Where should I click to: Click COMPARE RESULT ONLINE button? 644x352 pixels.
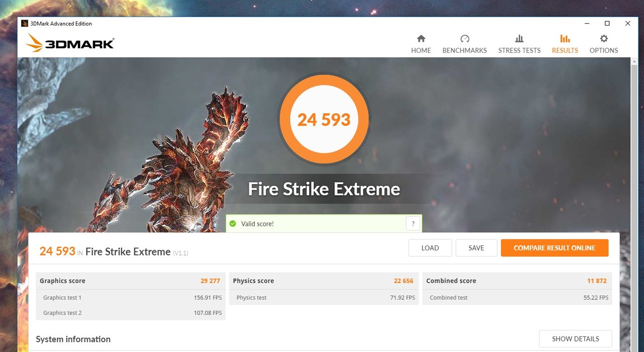click(554, 248)
